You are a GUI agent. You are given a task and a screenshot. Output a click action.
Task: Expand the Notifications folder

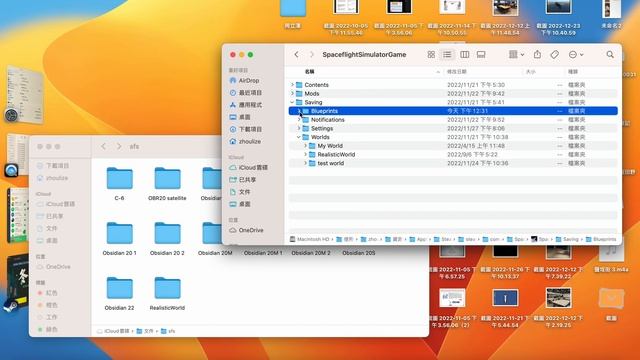(x=299, y=120)
